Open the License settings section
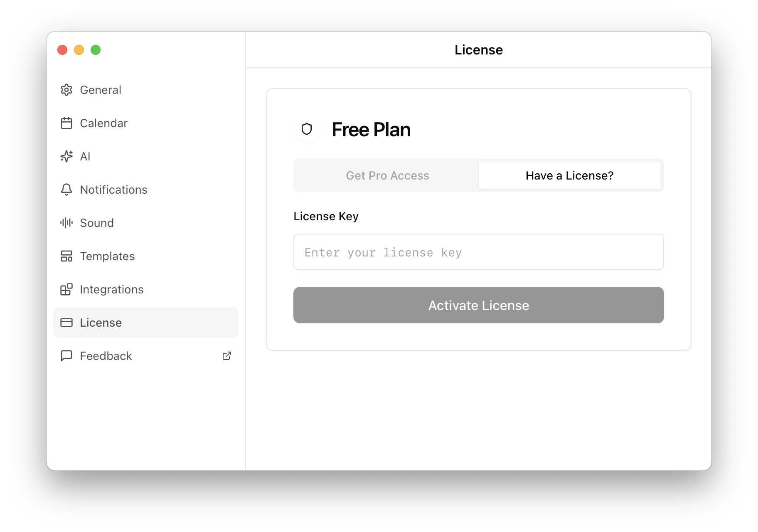This screenshot has height=532, width=758. click(101, 323)
